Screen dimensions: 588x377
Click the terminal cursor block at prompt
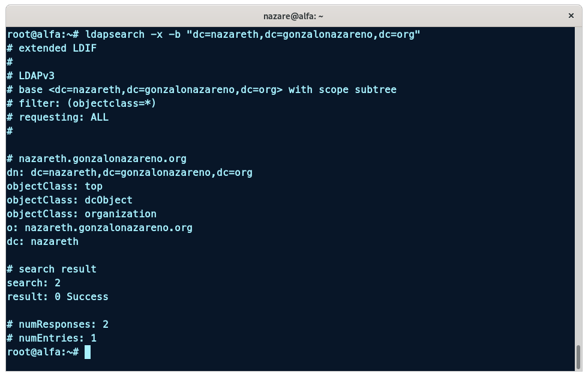(88, 352)
